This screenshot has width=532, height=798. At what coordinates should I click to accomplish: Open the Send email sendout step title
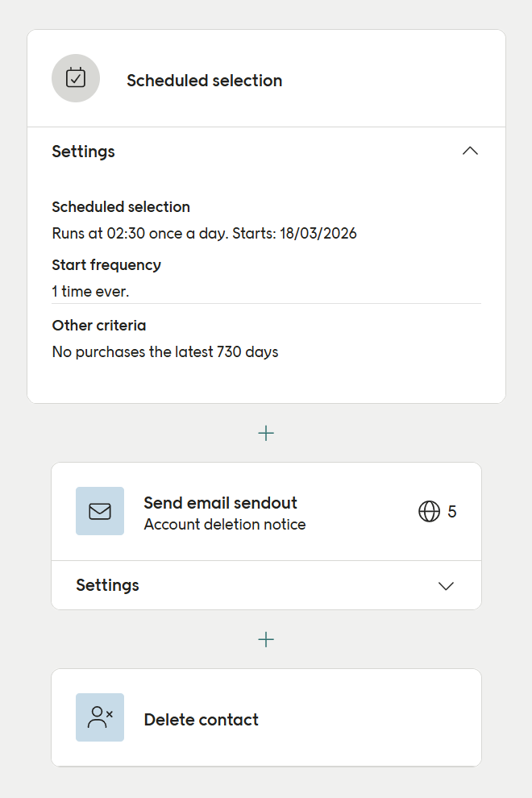click(x=220, y=503)
